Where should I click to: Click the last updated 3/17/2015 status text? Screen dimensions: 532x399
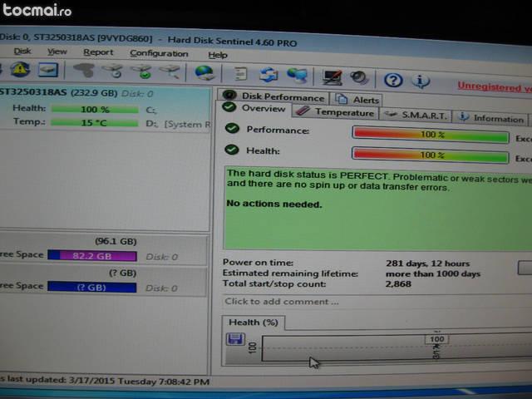click(x=105, y=381)
